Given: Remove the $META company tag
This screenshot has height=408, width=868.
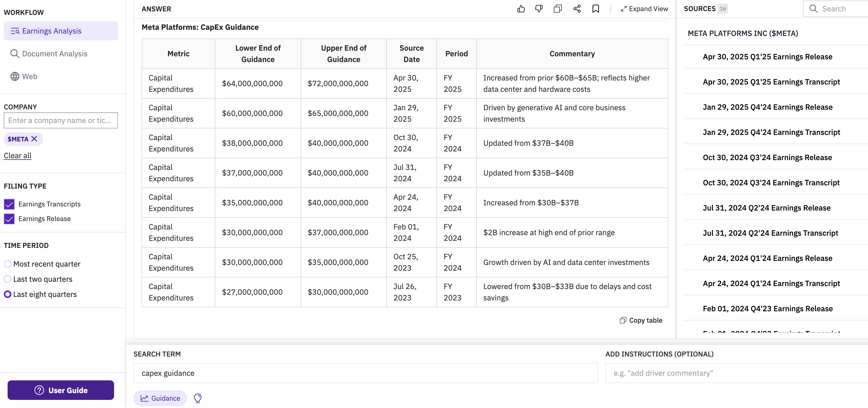Looking at the screenshot, I should pyautogui.click(x=34, y=139).
